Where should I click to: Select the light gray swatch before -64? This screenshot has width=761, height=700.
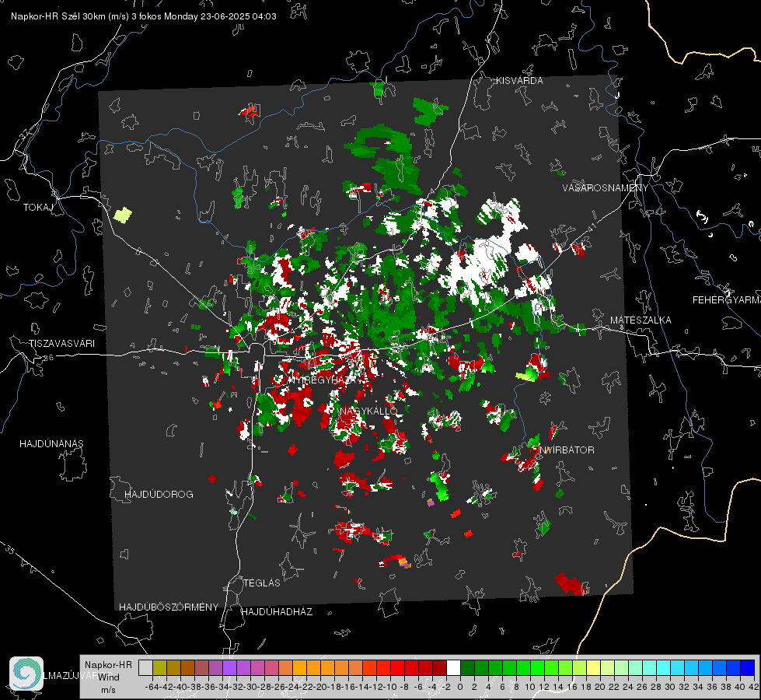145,667
